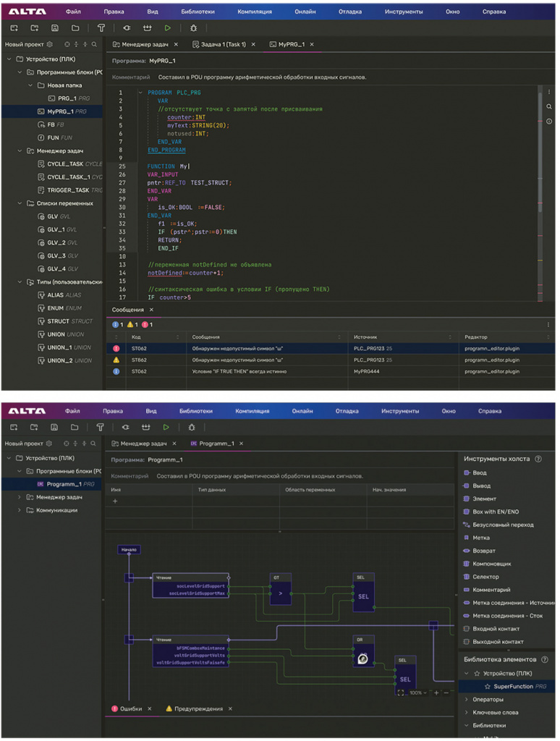Click the fit-to-screen icon on the canvas

tap(401, 693)
